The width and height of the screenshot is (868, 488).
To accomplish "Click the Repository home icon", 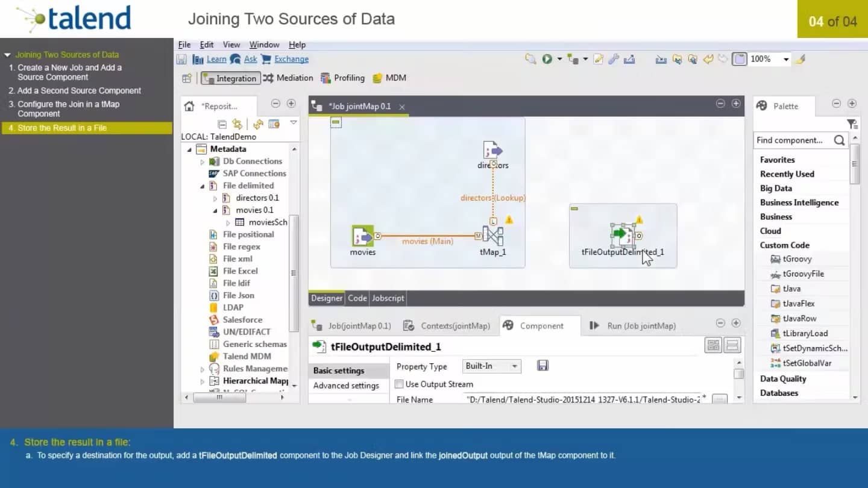I will (x=189, y=106).
